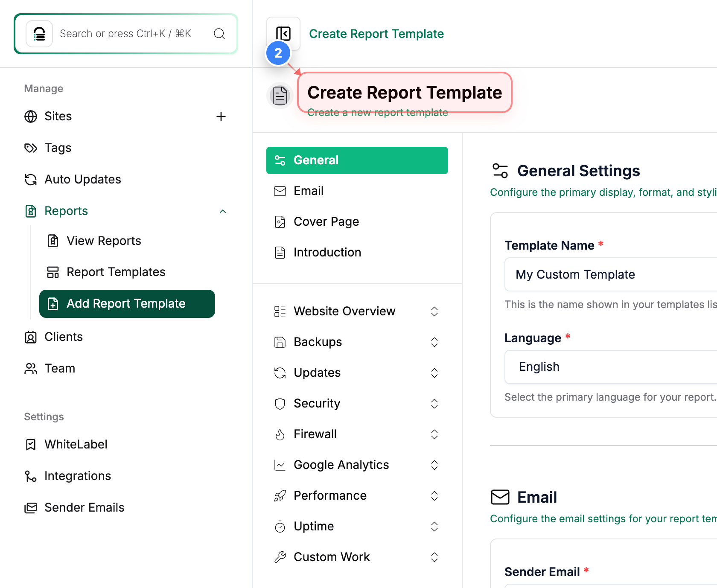Image resolution: width=717 pixels, height=588 pixels.
Task: Click the Auto Updates refresh icon
Action: point(31,180)
